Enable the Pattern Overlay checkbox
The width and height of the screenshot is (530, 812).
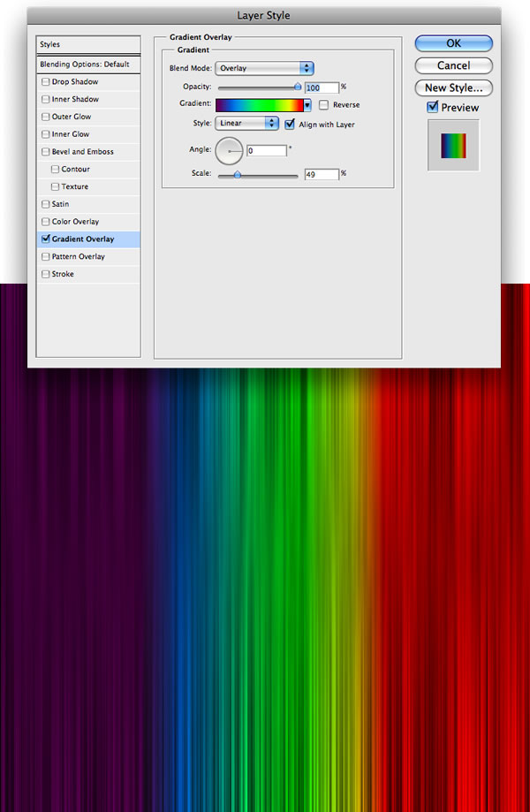(x=46, y=257)
